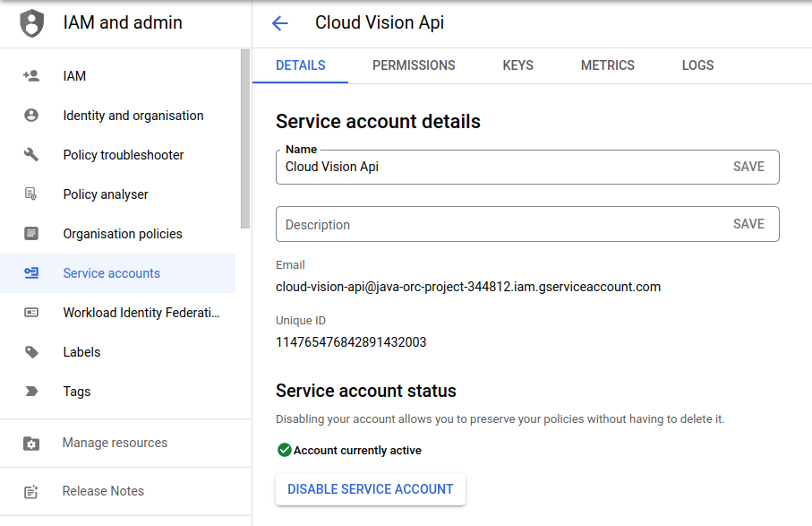Click the Policy analyser document icon
The height and width of the screenshot is (526, 812).
[x=31, y=194]
